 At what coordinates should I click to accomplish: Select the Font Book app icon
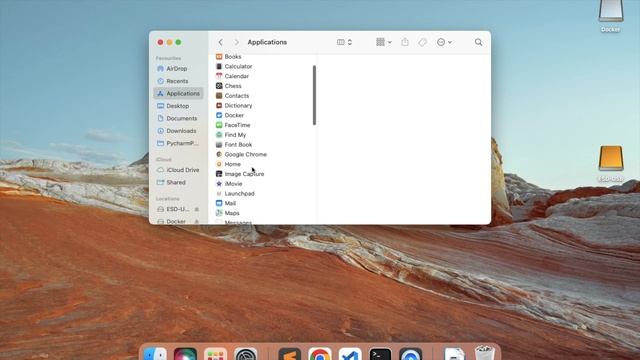[x=219, y=144]
